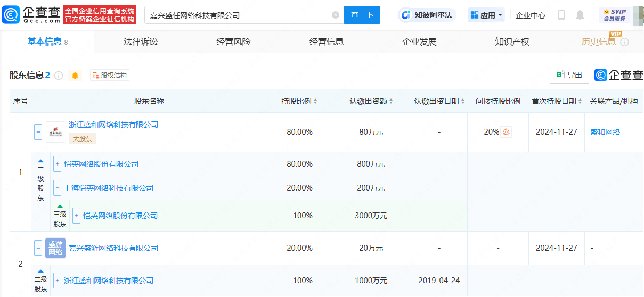Screen dimensions: 644x297
Task: Click the 导出 export button
Action: click(569, 75)
